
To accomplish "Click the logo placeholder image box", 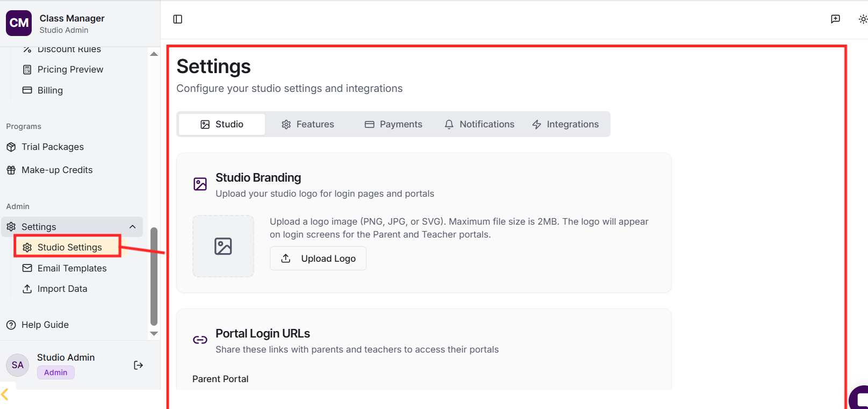I will pos(223,246).
